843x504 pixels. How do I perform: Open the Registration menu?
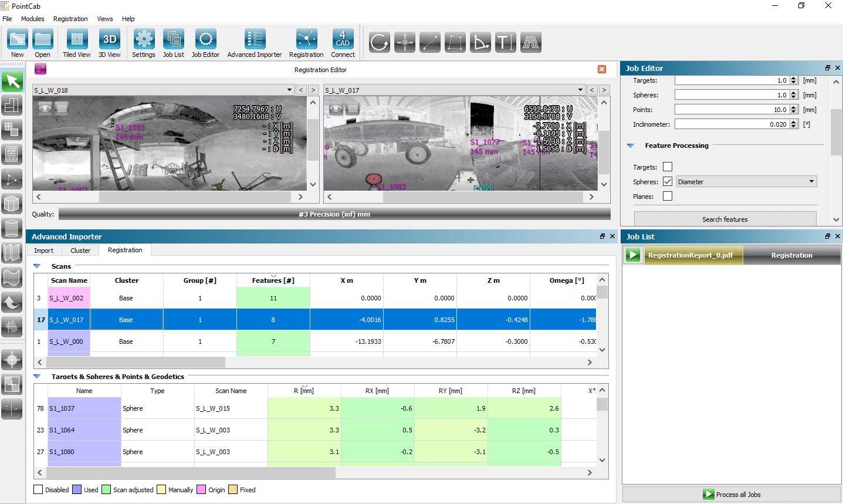click(x=70, y=18)
